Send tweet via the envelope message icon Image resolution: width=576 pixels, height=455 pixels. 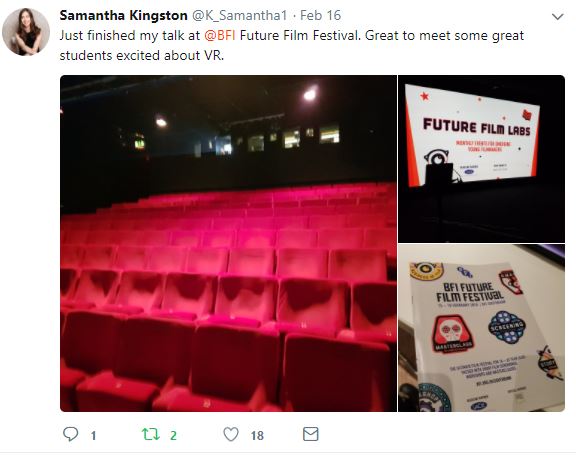click(x=310, y=434)
